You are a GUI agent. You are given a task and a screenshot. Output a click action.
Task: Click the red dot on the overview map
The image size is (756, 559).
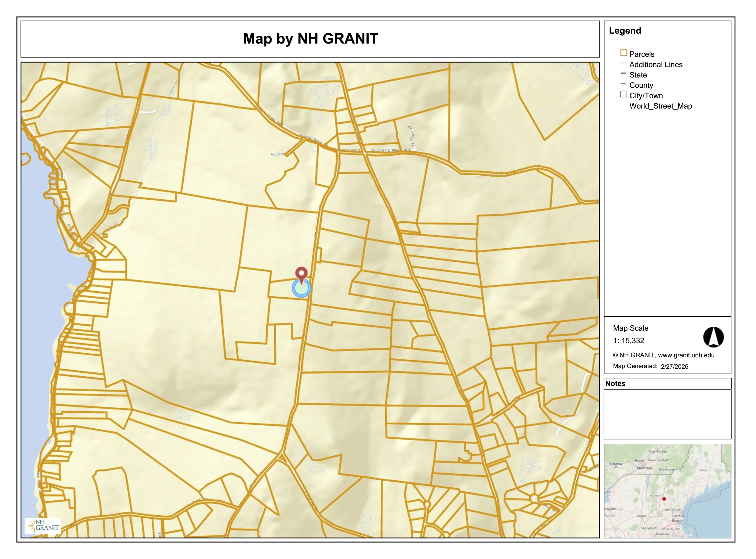pos(664,499)
